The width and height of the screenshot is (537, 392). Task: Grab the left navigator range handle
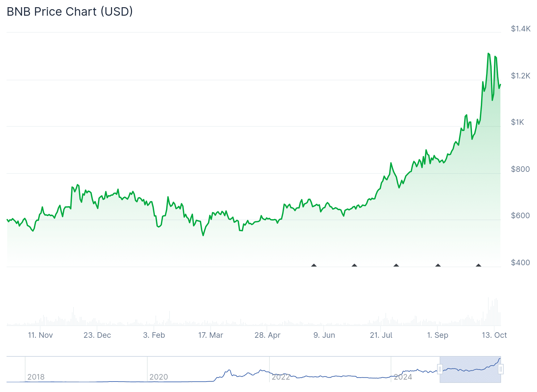click(440, 369)
